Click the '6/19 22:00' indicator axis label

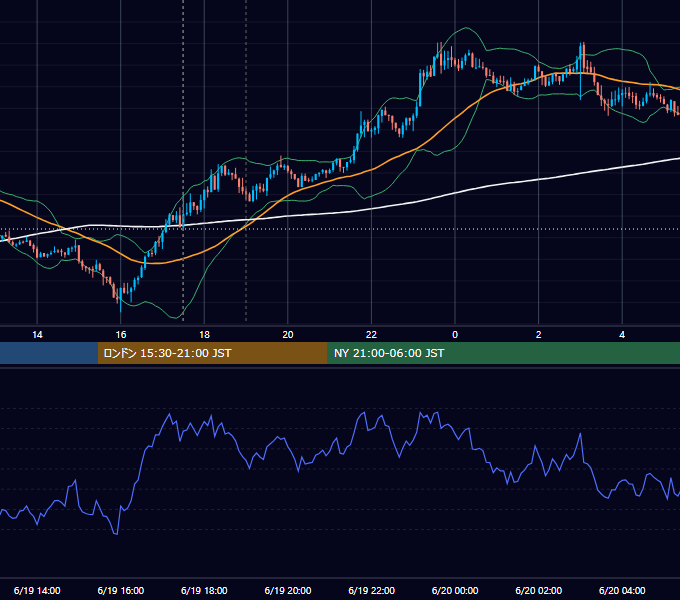[372, 590]
